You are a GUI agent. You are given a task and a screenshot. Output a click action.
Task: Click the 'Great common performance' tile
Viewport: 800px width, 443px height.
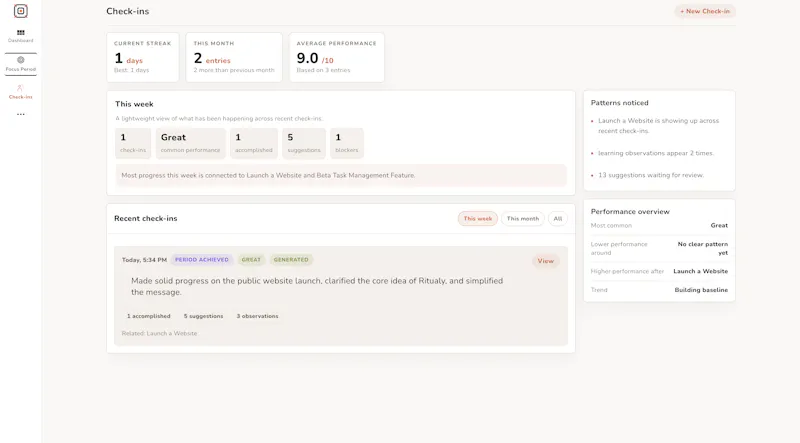coord(190,143)
